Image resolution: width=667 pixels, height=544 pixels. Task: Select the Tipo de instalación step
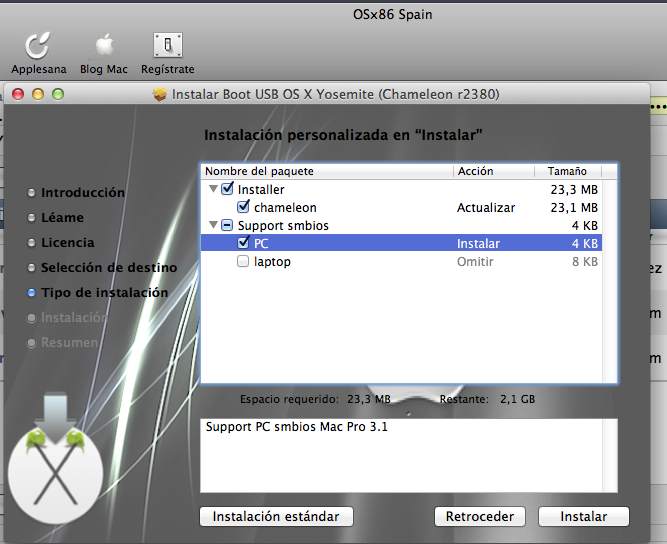105,293
